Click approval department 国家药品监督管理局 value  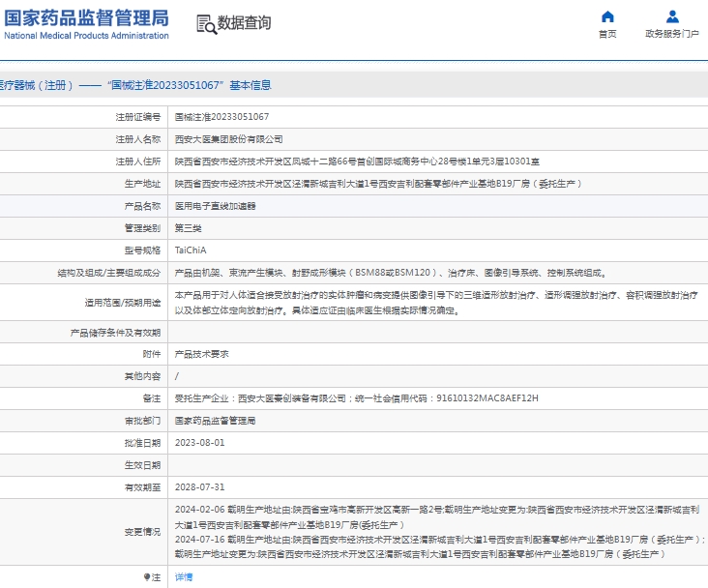pyautogui.click(x=216, y=421)
